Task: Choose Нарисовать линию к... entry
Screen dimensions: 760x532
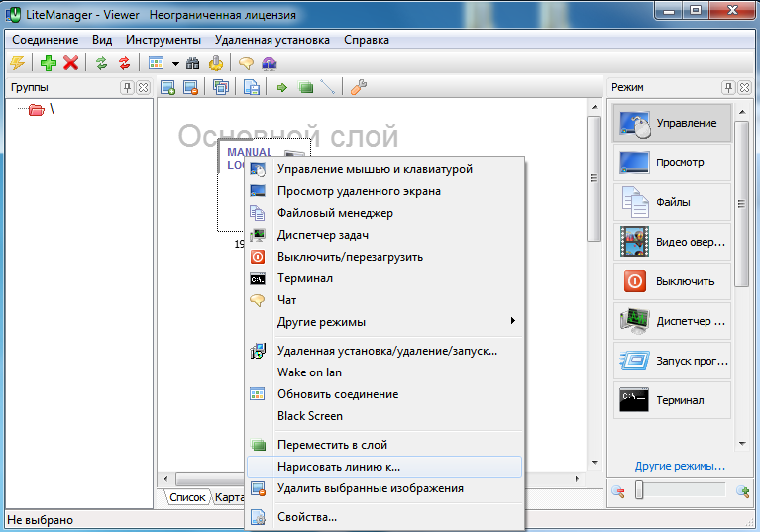Action: click(x=384, y=467)
